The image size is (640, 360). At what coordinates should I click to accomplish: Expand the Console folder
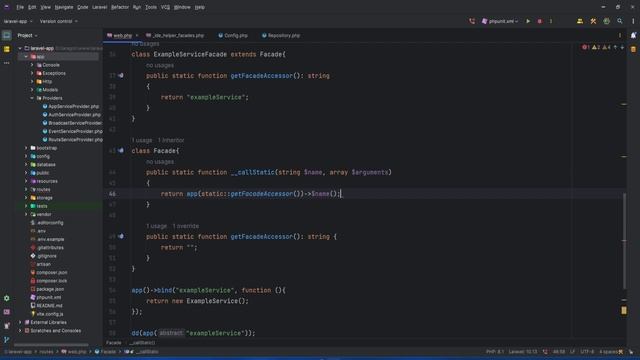[x=32, y=65]
